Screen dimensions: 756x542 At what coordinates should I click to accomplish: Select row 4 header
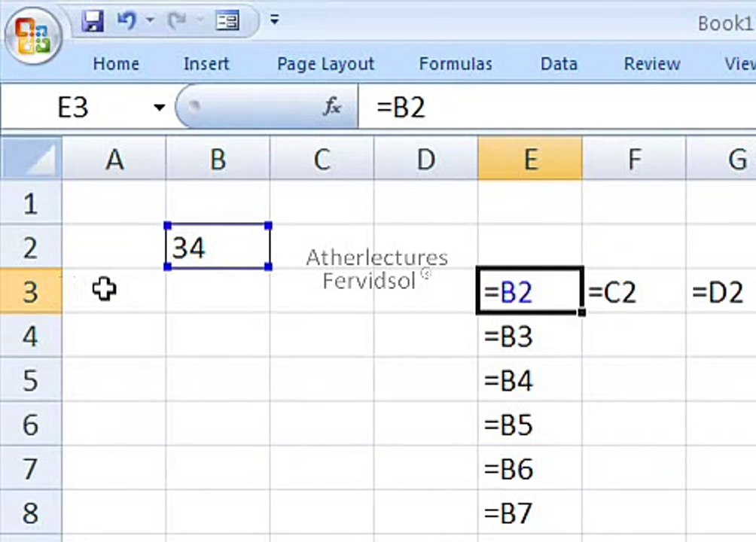pyautogui.click(x=32, y=336)
